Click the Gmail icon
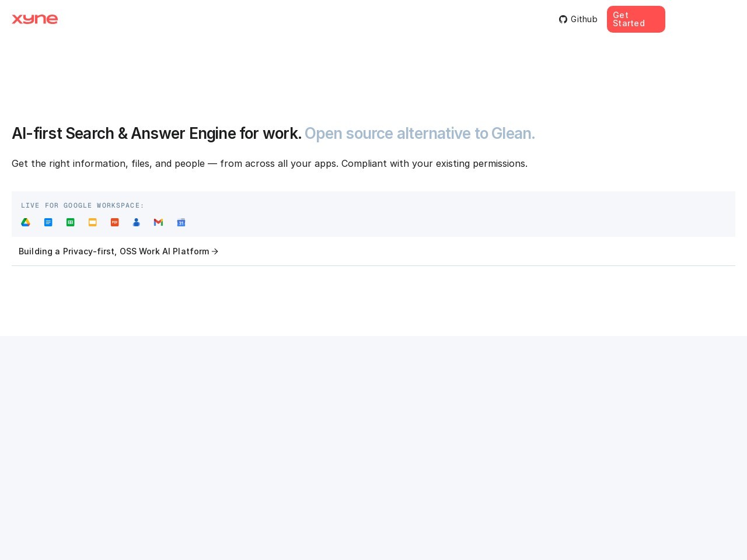The image size is (747, 560). (158, 222)
